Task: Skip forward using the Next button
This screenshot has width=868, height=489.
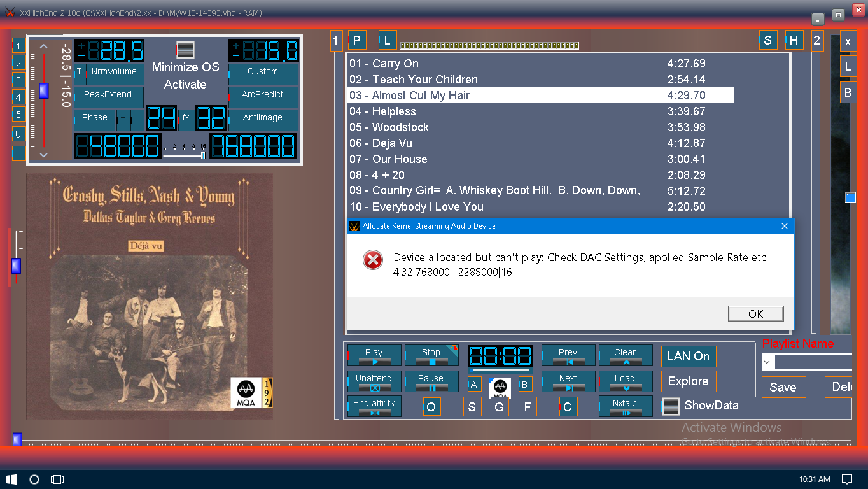Action: coord(568,381)
